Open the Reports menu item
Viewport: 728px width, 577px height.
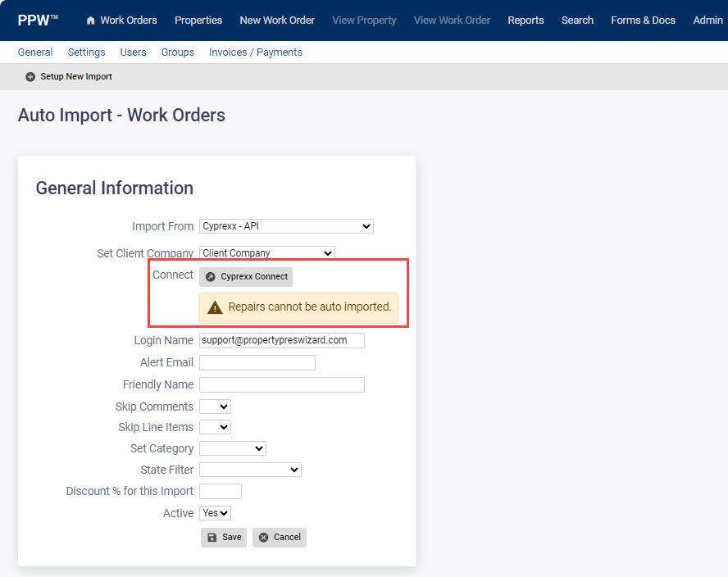point(526,20)
